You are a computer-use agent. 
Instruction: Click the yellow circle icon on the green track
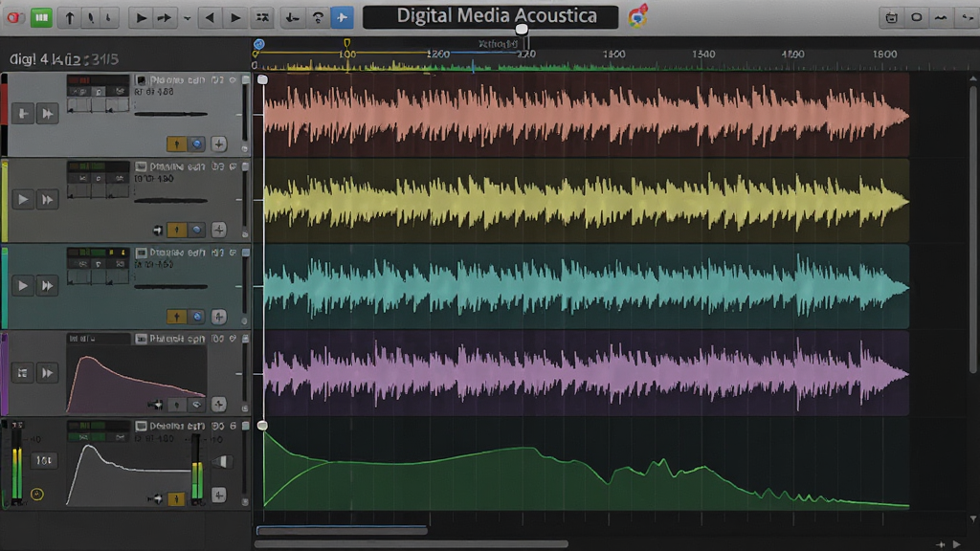tap(37, 495)
